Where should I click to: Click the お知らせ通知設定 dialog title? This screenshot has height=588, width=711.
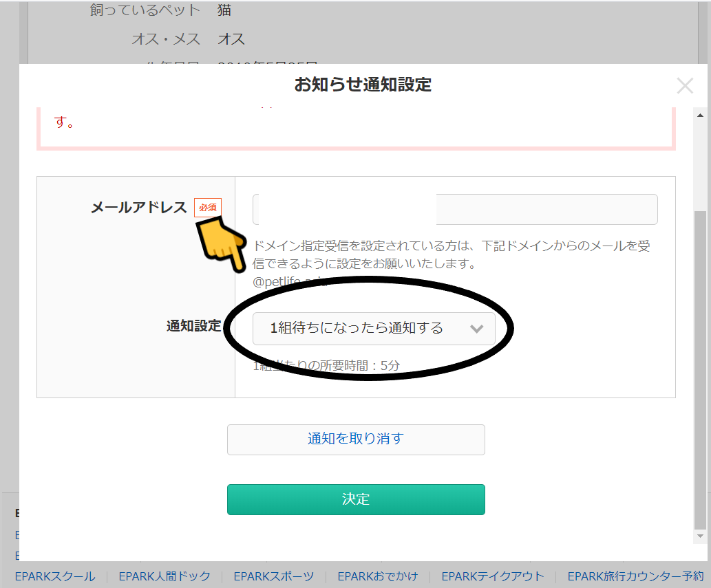coord(363,85)
